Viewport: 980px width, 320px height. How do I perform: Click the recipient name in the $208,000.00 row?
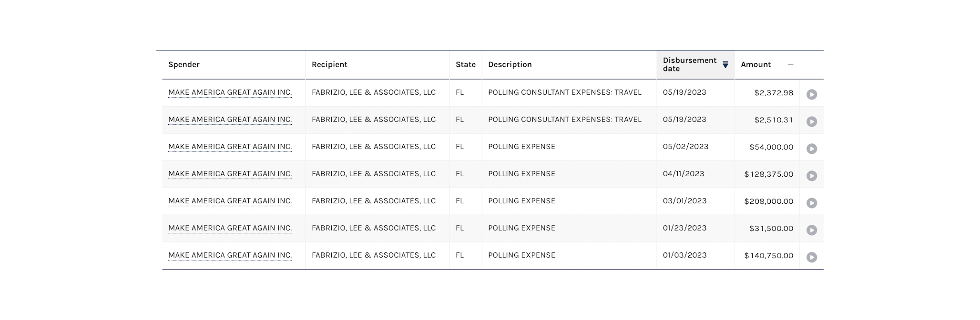pos(374,201)
